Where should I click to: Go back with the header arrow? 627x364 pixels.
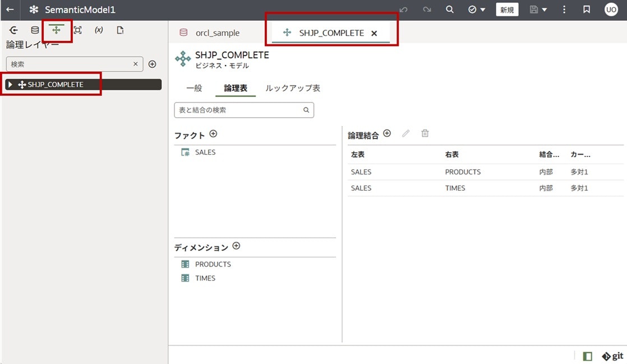[x=10, y=10]
